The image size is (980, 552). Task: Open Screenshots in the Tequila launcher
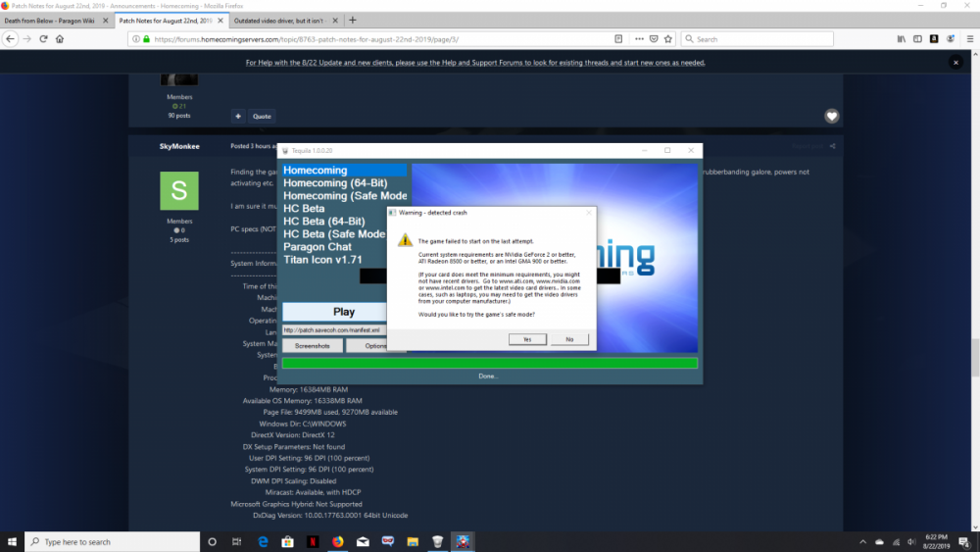point(312,346)
